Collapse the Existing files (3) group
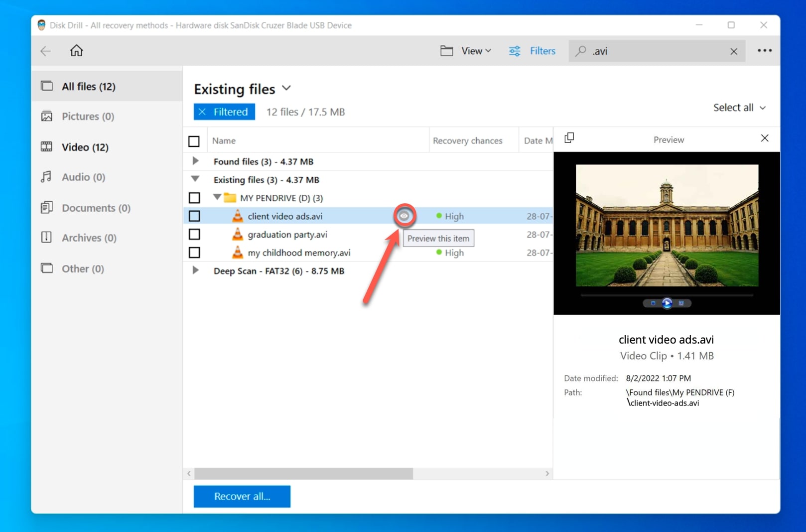Screen dimensions: 806x532 [x=195, y=179]
